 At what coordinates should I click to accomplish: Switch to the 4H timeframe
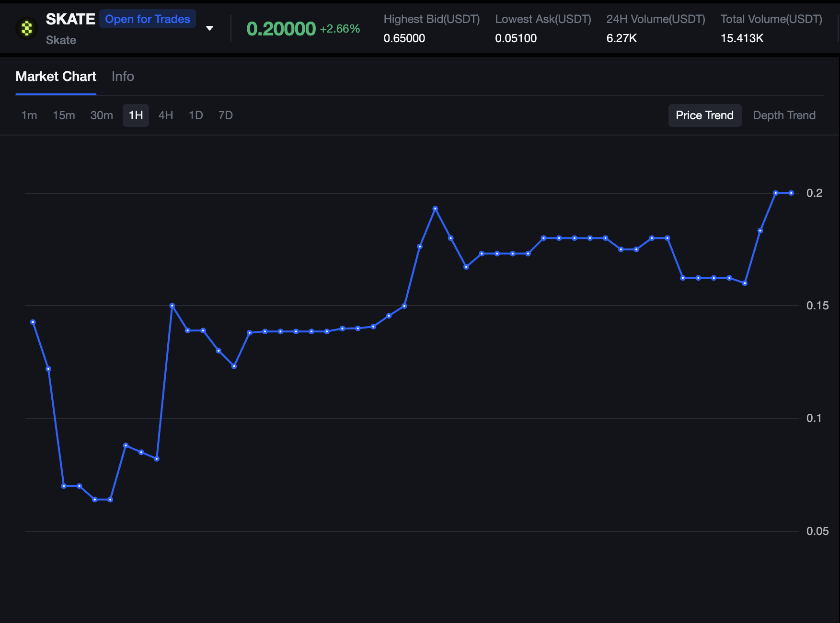pos(165,115)
